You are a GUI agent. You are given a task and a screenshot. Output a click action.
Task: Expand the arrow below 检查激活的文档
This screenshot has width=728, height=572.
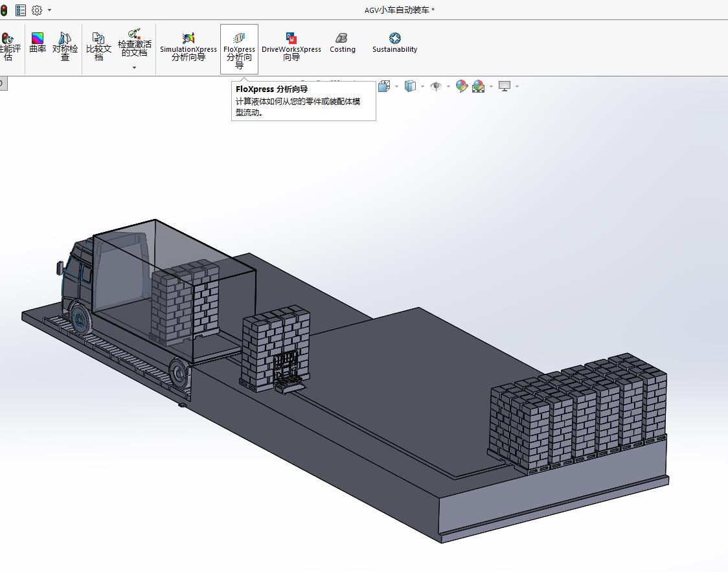[134, 68]
